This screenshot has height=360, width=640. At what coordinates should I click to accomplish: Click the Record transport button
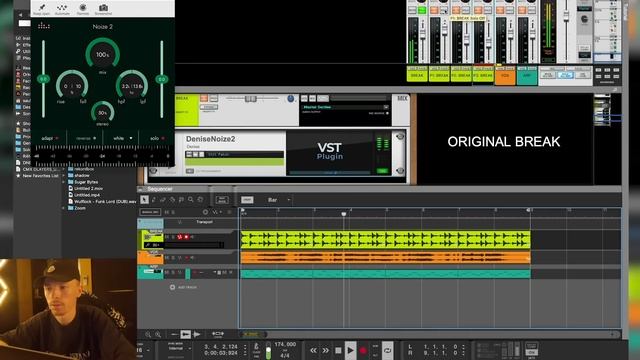(363, 350)
